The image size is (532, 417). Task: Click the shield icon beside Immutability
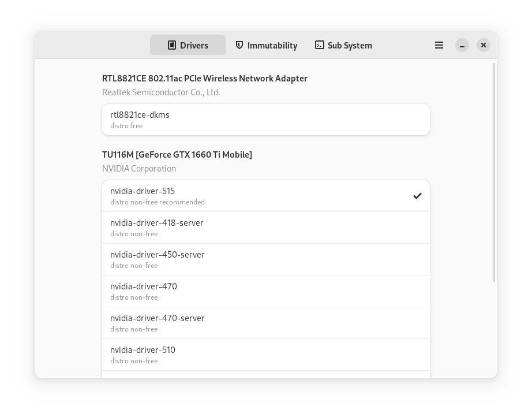click(239, 45)
